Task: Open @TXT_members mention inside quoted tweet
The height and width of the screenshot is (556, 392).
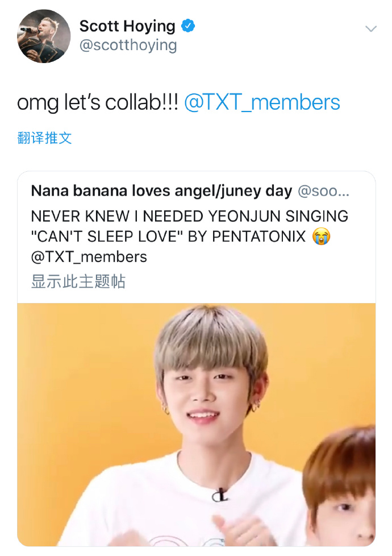Action: tap(89, 256)
